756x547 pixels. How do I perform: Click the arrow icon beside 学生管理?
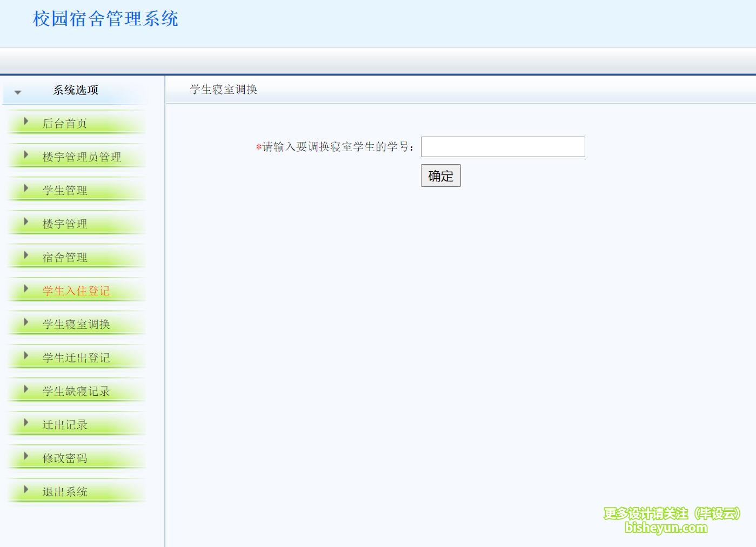click(x=25, y=188)
